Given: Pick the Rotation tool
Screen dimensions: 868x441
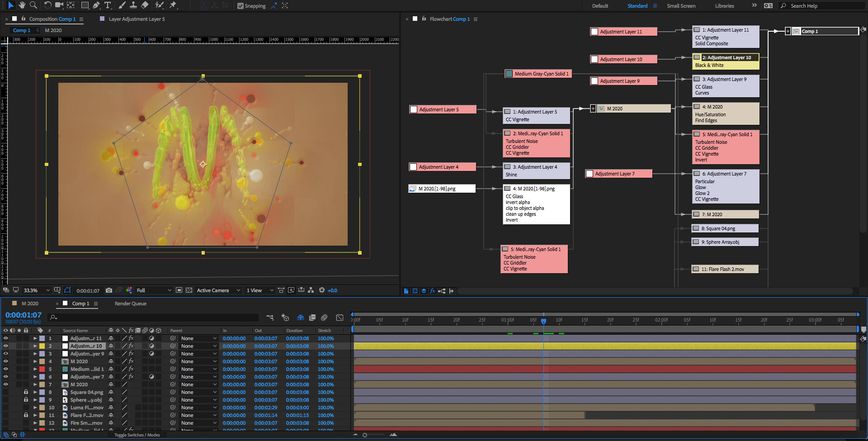Looking at the screenshot, I should pyautogui.click(x=47, y=5).
